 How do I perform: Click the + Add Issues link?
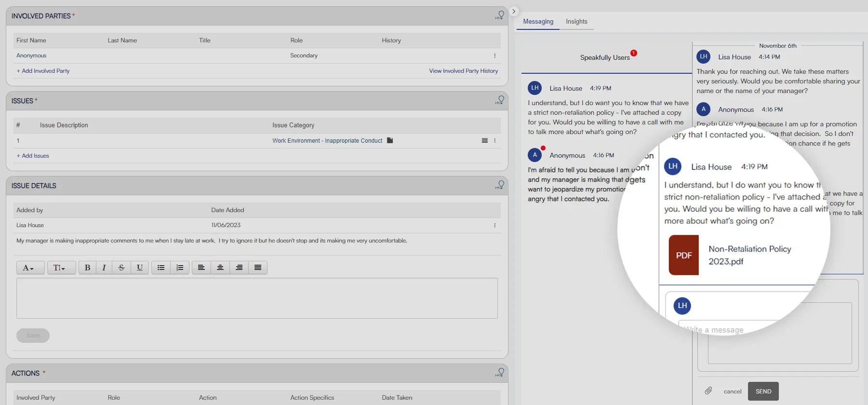click(x=33, y=156)
